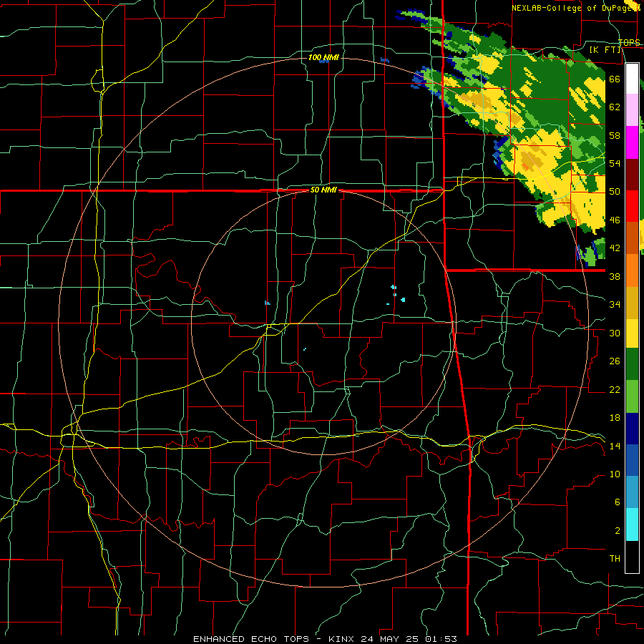Click the bright red legend swatch
The height and width of the screenshot is (644, 644).
pyautogui.click(x=632, y=206)
